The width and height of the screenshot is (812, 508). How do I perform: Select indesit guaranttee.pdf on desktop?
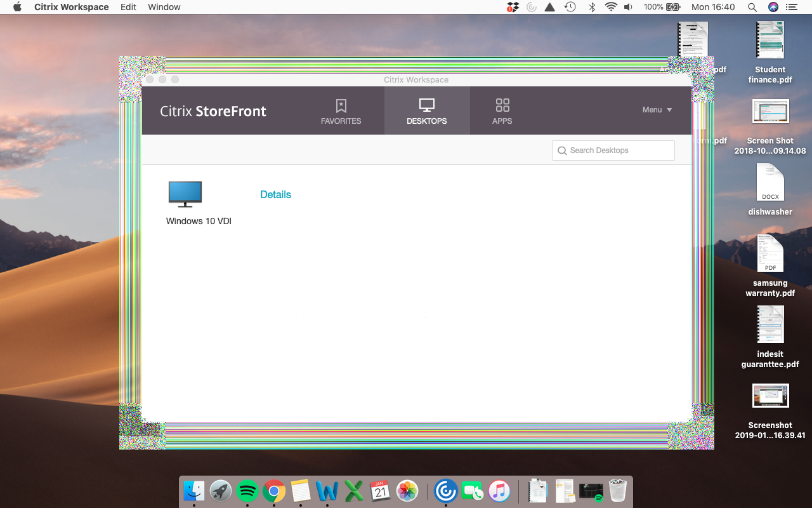770,337
